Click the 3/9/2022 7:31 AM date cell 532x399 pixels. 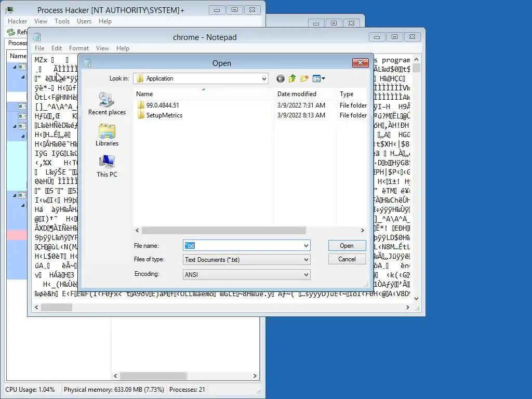301,105
